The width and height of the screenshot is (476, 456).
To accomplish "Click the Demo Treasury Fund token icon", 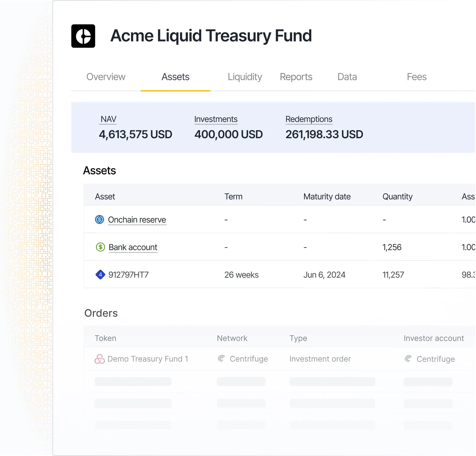I will pos(99,359).
